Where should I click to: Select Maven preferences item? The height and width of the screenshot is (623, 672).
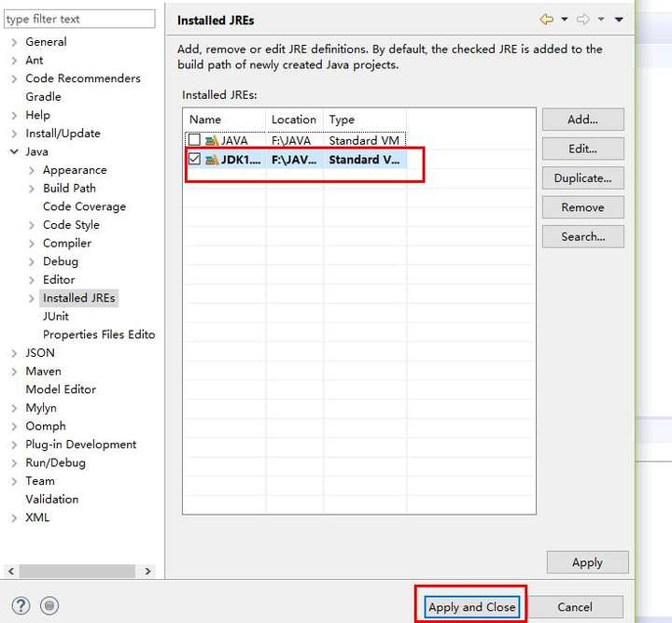pyautogui.click(x=43, y=372)
